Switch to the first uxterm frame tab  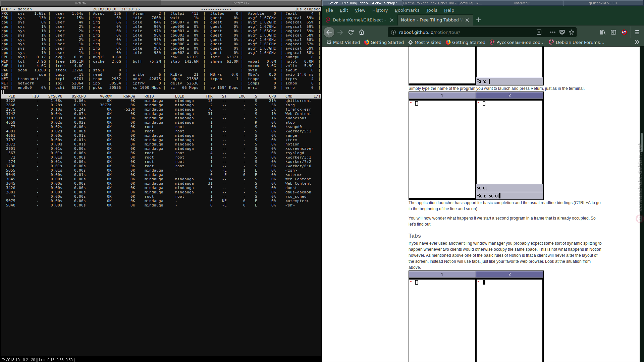(x=80, y=3)
